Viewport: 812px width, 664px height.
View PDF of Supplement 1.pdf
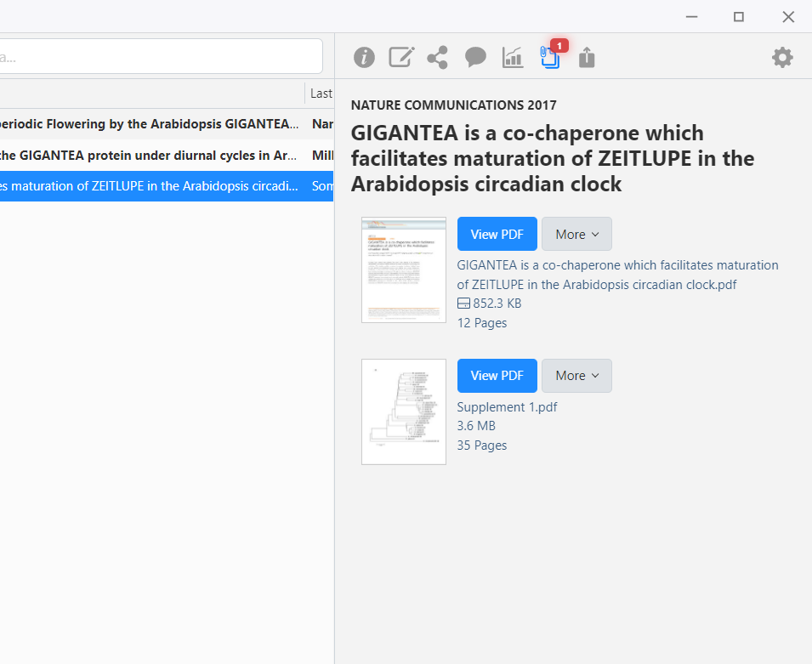pos(497,376)
